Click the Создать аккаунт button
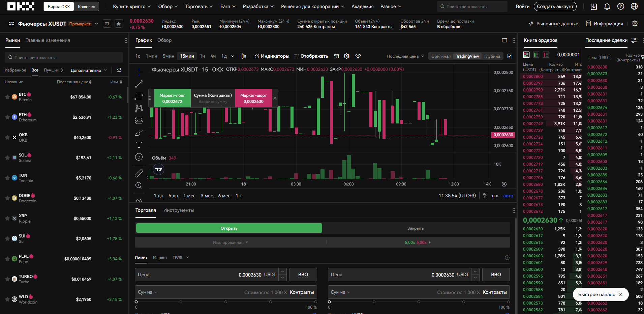The image size is (644, 314). 555,6
